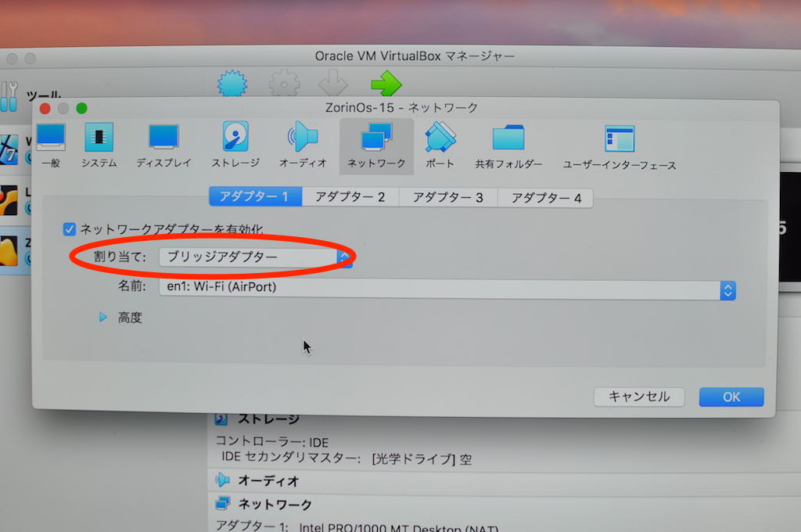The height and width of the screenshot is (532, 801).
Task: Switch to アダプター 2 tab
Action: (350, 197)
